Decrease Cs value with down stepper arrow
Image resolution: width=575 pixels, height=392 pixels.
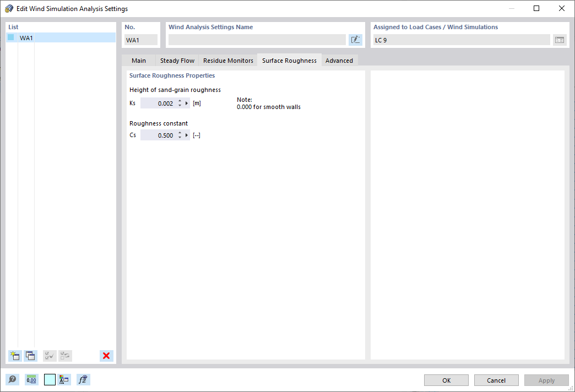180,138
